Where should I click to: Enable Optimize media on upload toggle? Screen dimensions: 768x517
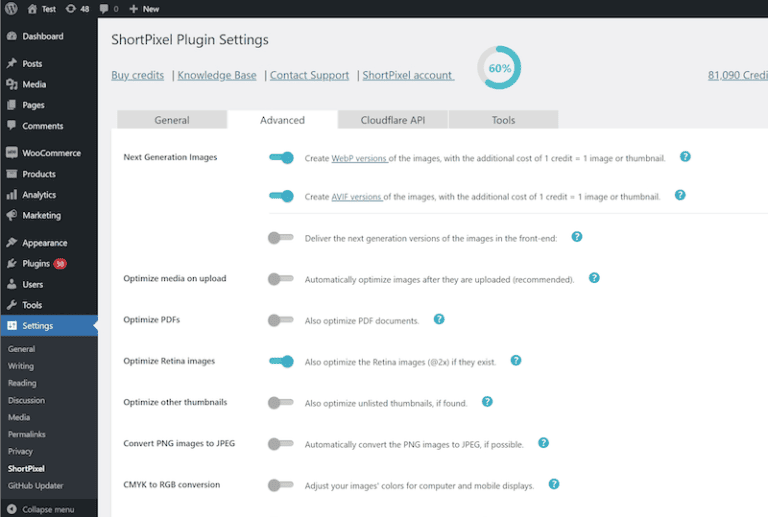pyautogui.click(x=281, y=279)
